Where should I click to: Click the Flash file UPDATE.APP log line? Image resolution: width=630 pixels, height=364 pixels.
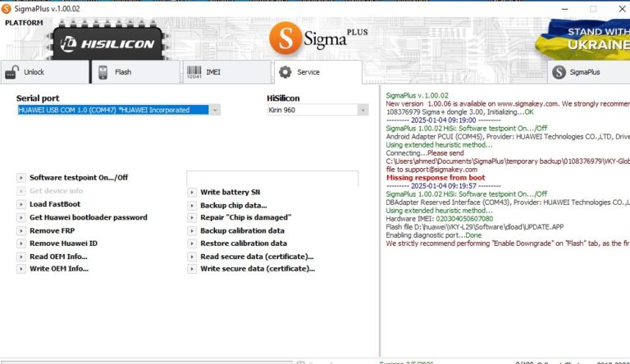(474, 227)
